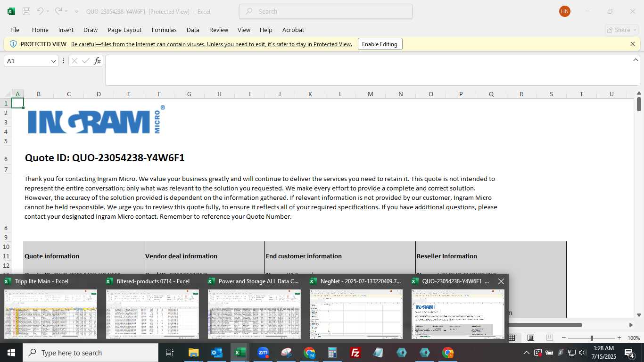
Task: Click the Redo arrow icon
Action: (58, 11)
